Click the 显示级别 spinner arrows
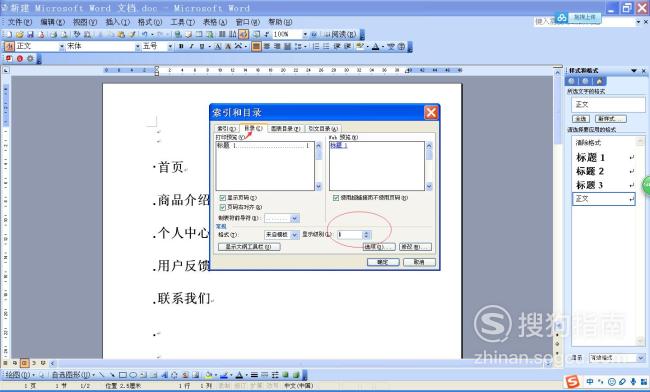Image resolution: width=650 pixels, height=392 pixels. [x=366, y=235]
